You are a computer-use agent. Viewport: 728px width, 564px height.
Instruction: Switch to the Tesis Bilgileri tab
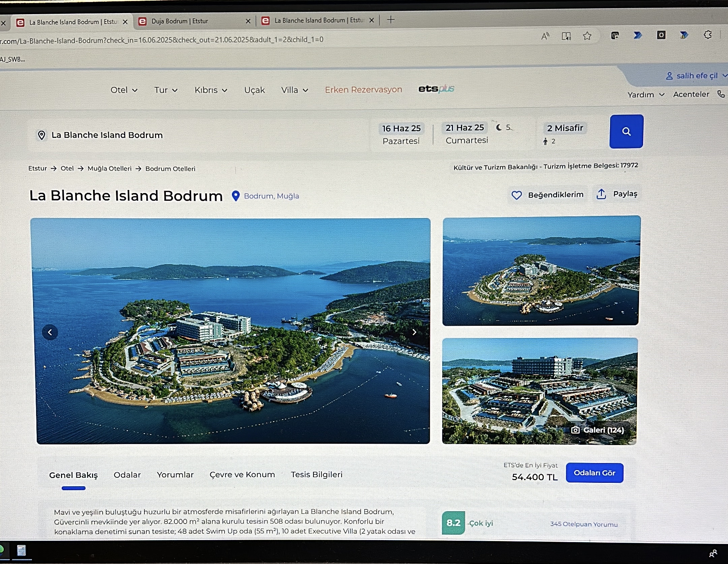[316, 474]
